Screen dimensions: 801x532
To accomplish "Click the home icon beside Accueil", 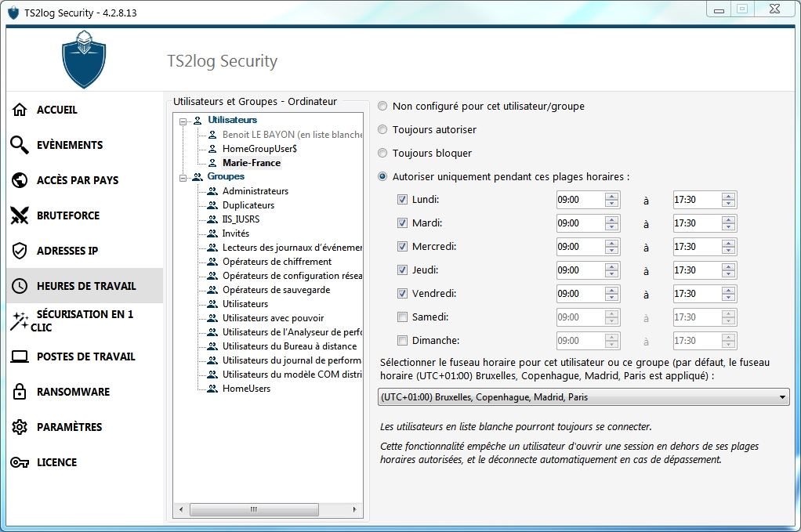I will 20,110.
